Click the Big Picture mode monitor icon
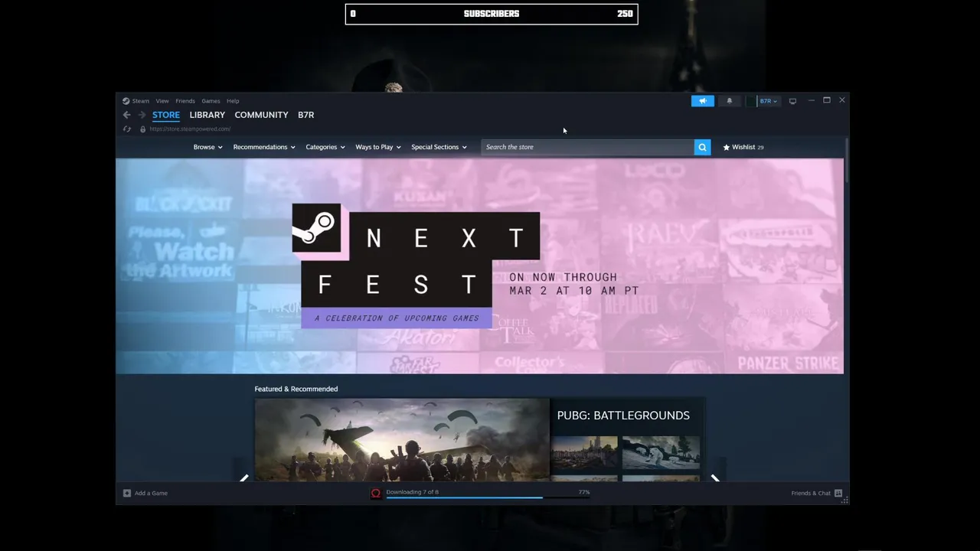This screenshot has width=980, height=551. (792, 101)
